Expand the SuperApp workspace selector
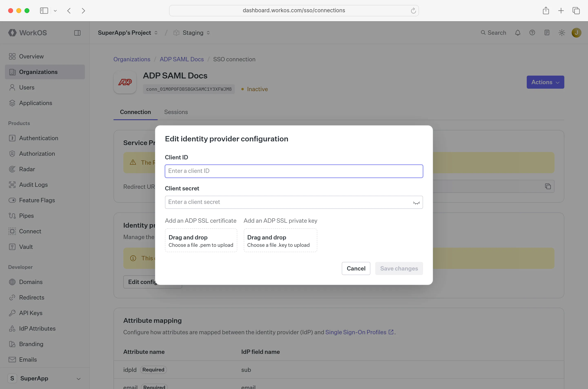 (45, 378)
